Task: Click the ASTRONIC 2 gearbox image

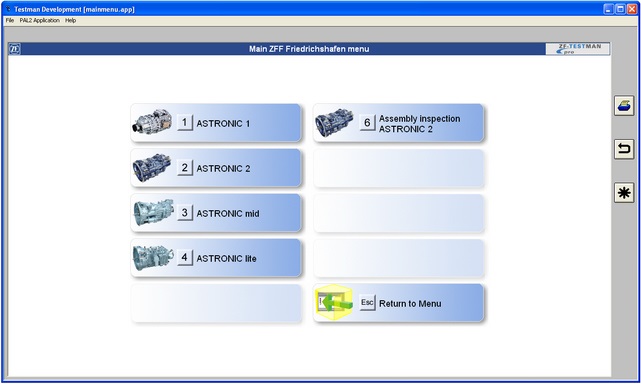Action: (152, 167)
